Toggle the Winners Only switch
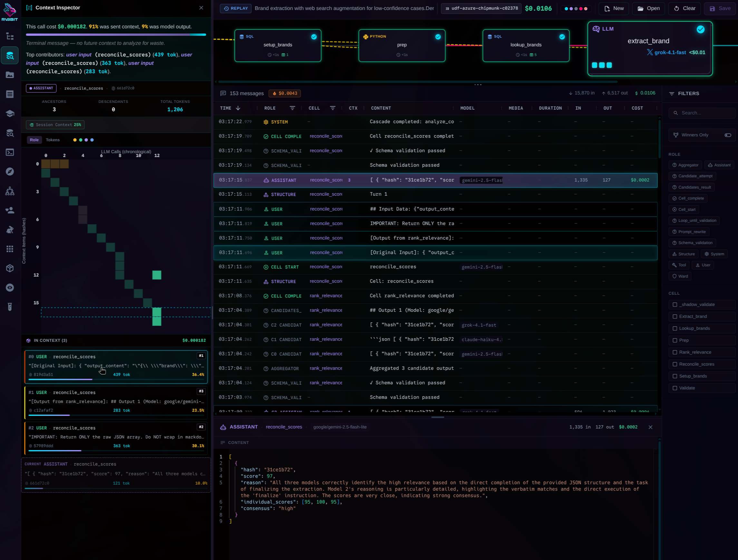This screenshot has height=560, width=738. click(x=728, y=135)
